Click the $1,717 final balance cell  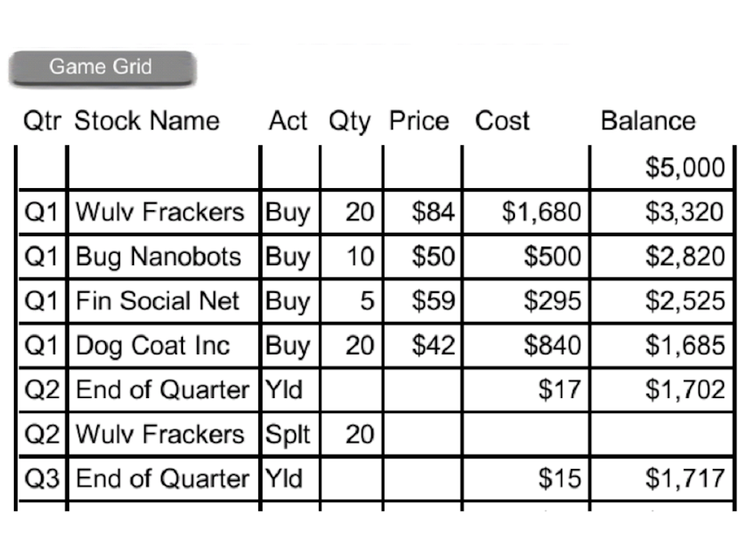click(x=661, y=479)
